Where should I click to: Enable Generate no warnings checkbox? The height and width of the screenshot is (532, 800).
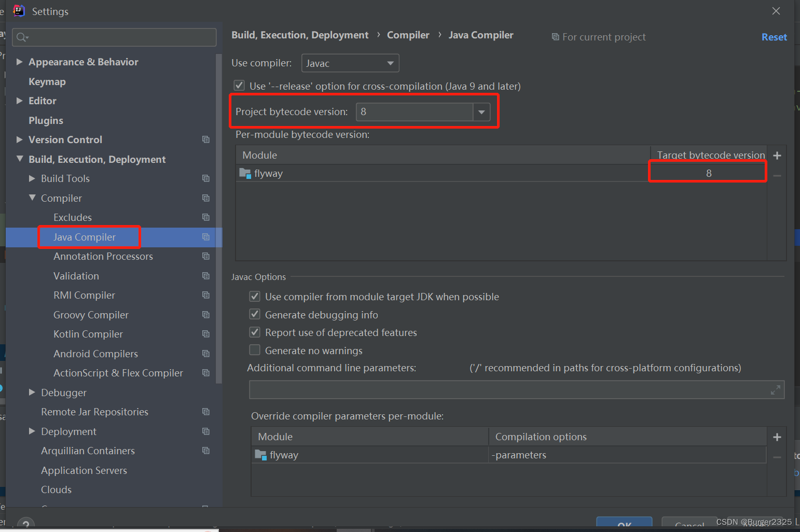tap(255, 350)
